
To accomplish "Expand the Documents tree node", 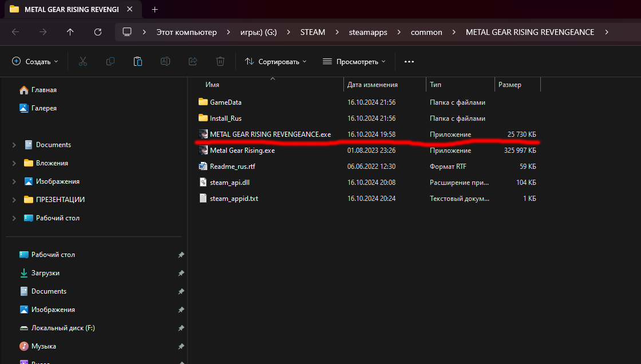I will click(14, 145).
